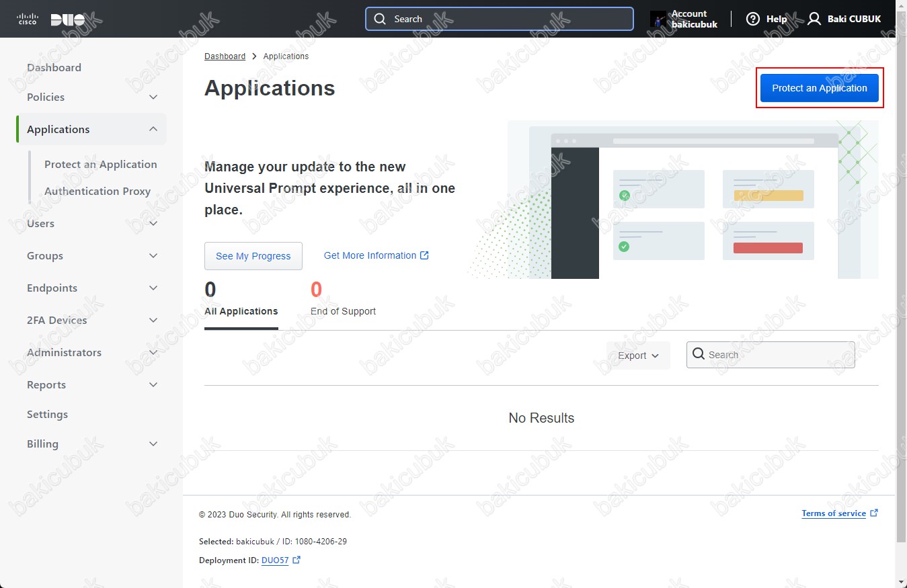Select Administrators in the sidebar

coord(64,352)
